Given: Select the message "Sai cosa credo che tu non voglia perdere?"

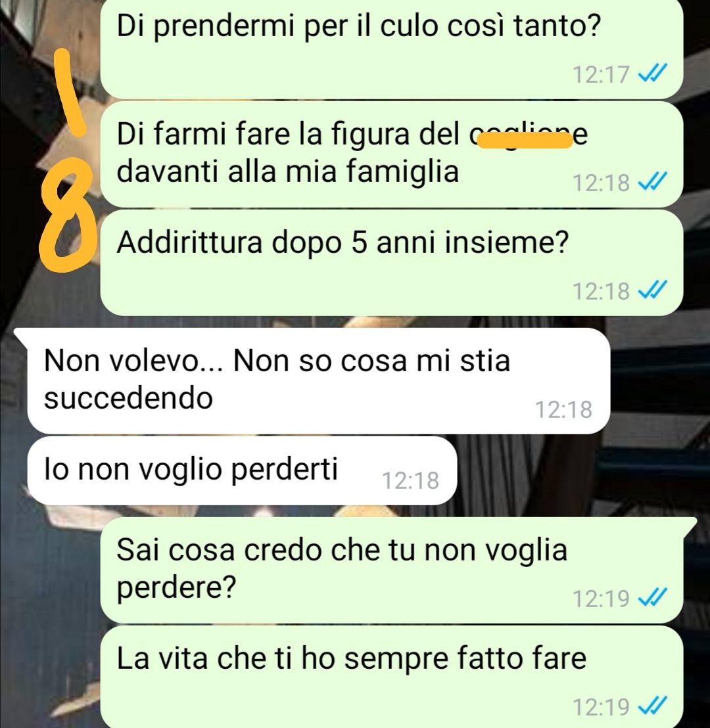Looking at the screenshot, I should (x=398, y=570).
